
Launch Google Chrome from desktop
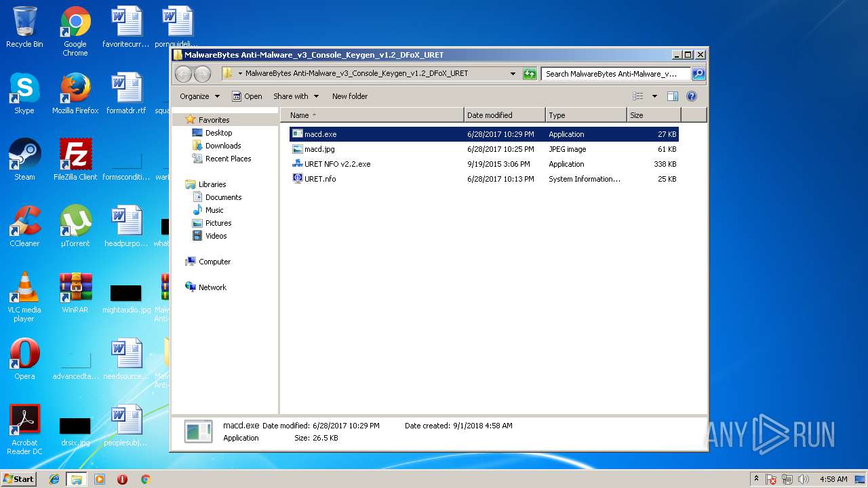(75, 31)
